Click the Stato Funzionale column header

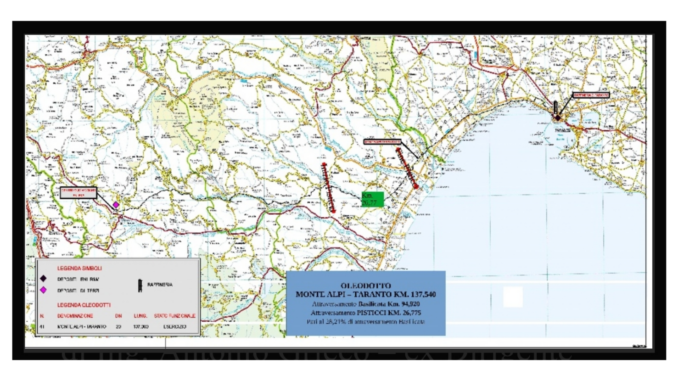[175, 316]
